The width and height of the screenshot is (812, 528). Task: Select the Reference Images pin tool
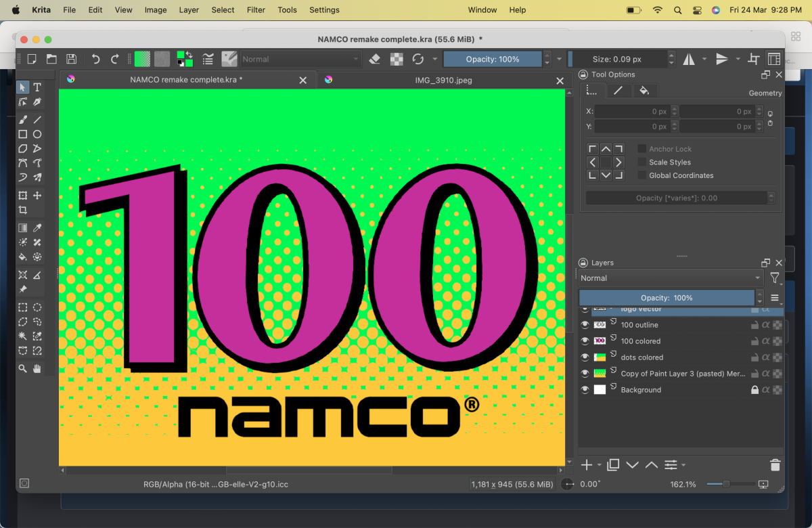click(23, 289)
